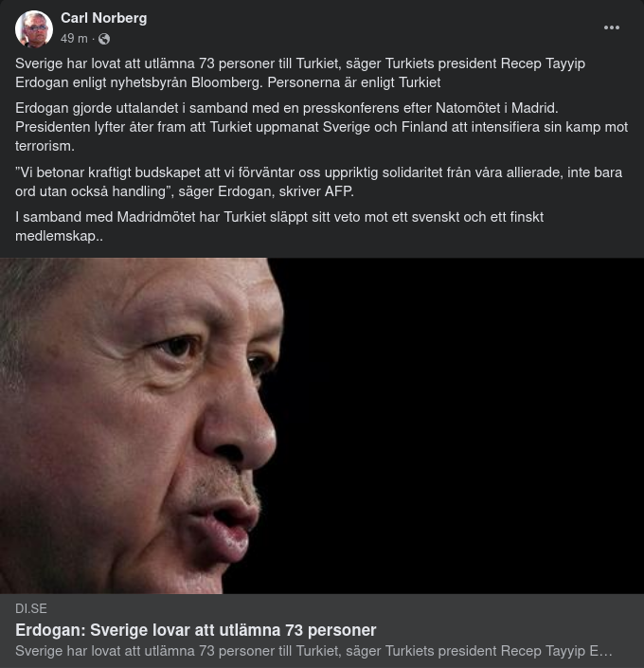
Task: Click the DI.SE source label
Action: (31, 609)
